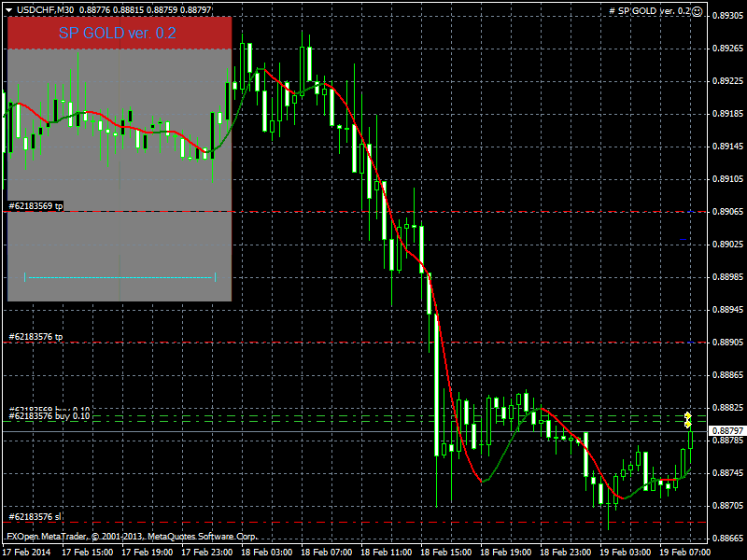Viewport: 747px width, 560px height.
Task: Click the '18 Feb 03:00' time axis label
Action: pyautogui.click(x=267, y=553)
